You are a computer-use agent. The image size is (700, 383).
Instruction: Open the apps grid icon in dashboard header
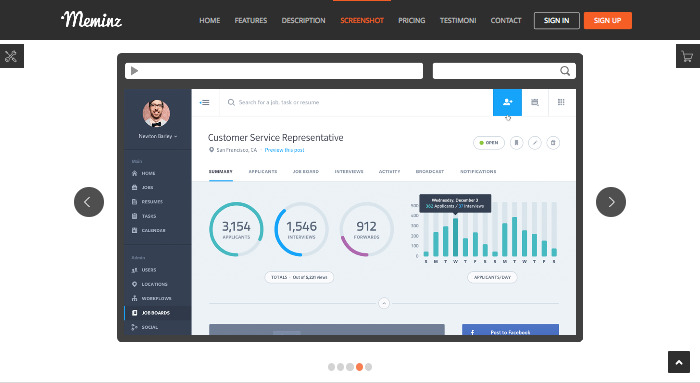point(561,102)
